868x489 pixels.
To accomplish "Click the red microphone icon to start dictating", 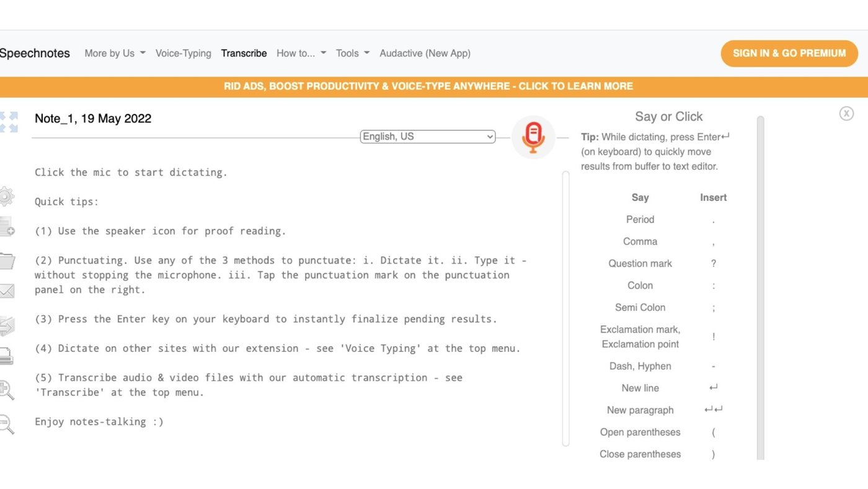I will pyautogui.click(x=533, y=137).
